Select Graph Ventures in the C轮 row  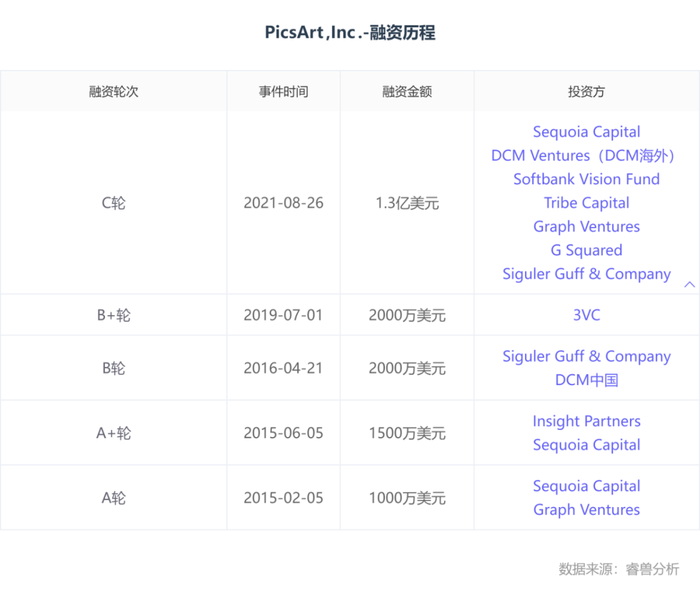587,227
